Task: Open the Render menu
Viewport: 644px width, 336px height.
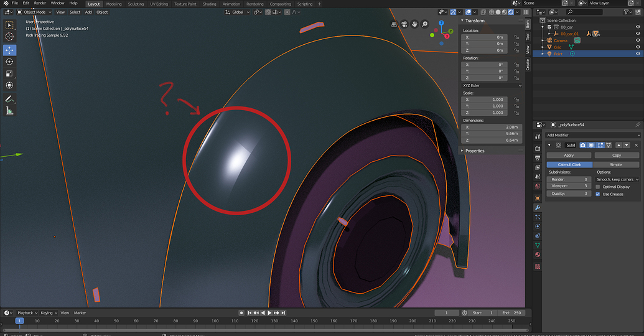Action: pyautogui.click(x=40, y=3)
